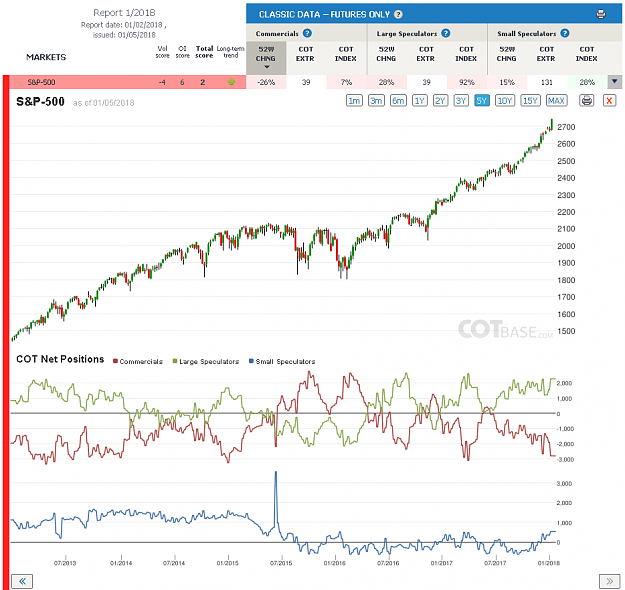
Task: Click the MARKETS column header
Action: pyautogui.click(x=46, y=57)
